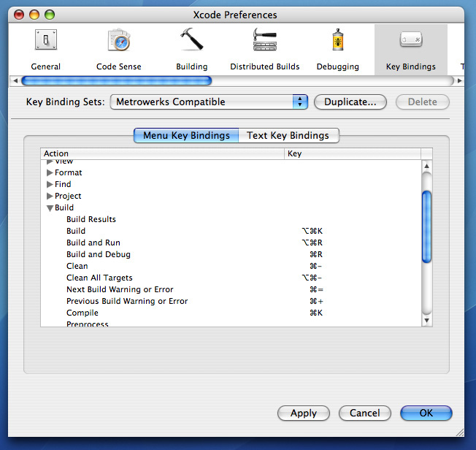
Task: Select the Key Bindings toolbar icon
Action: point(410,41)
